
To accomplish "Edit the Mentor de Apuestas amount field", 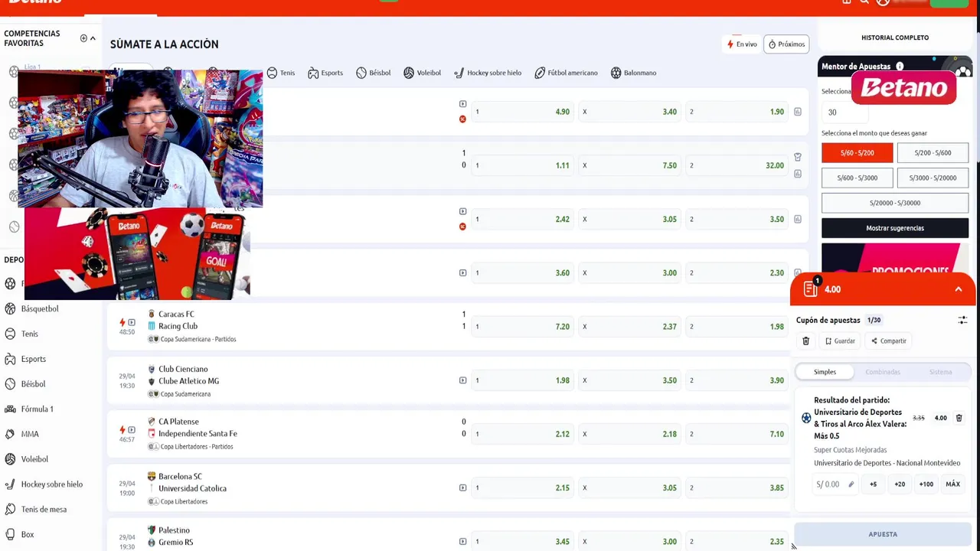I will point(844,112).
